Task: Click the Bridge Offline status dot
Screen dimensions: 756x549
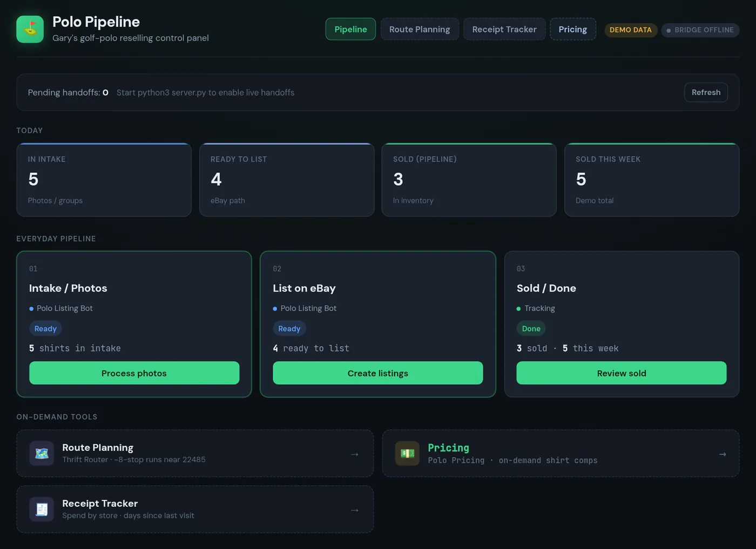Action: [669, 30]
